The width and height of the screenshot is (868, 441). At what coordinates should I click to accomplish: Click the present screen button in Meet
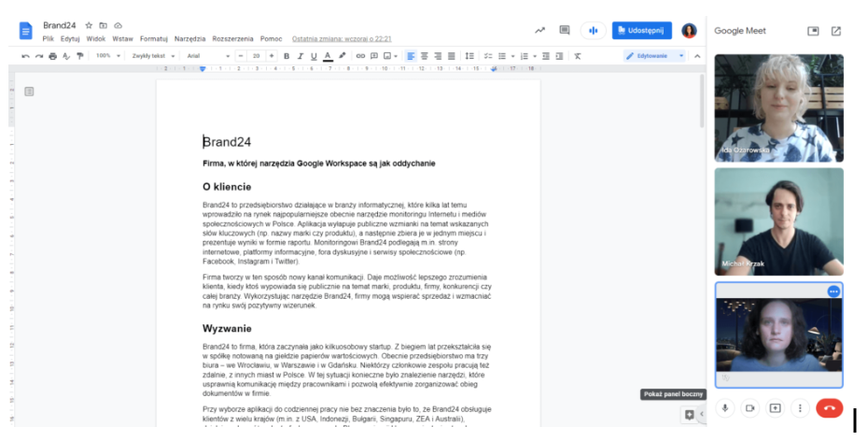pos(775,408)
